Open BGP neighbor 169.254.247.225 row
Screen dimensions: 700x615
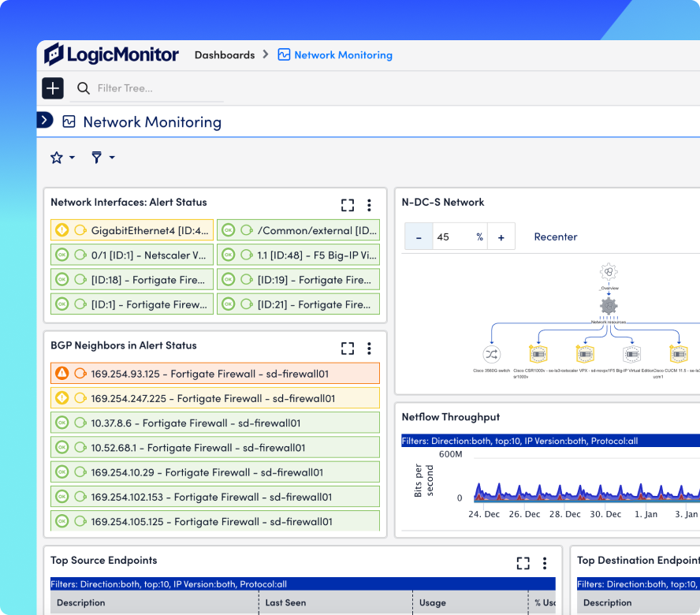215,398
